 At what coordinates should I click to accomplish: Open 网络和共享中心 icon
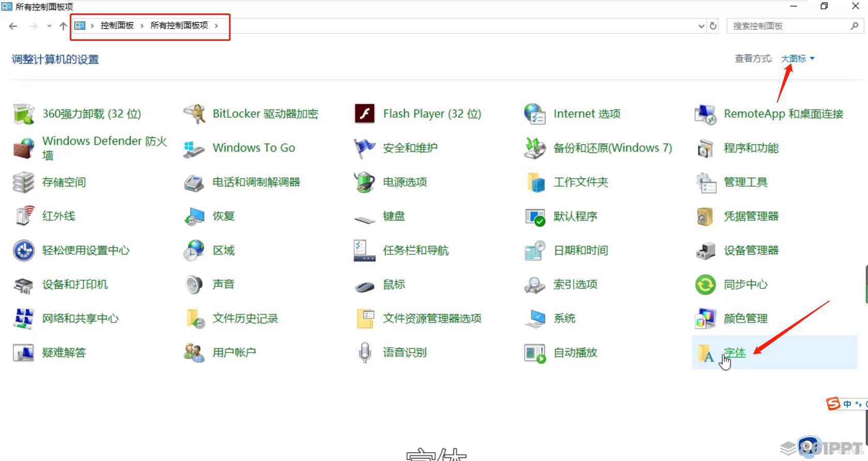click(24, 318)
